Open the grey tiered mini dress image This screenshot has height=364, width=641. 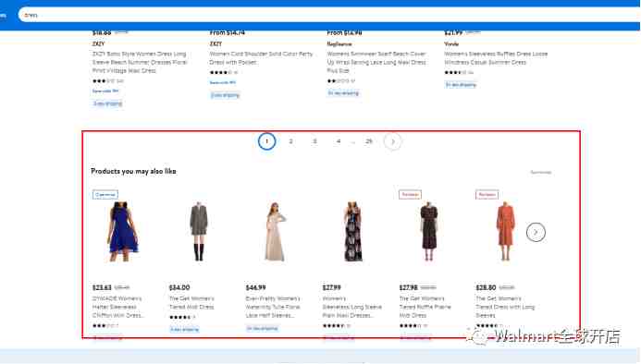(199, 231)
